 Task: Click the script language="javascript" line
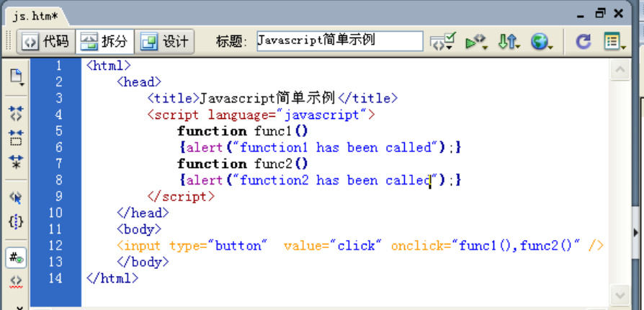click(x=261, y=115)
